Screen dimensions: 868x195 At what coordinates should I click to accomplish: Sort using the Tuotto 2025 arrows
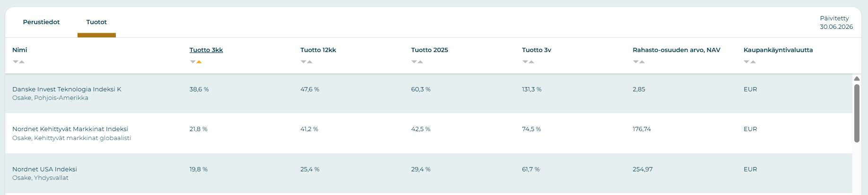417,62
